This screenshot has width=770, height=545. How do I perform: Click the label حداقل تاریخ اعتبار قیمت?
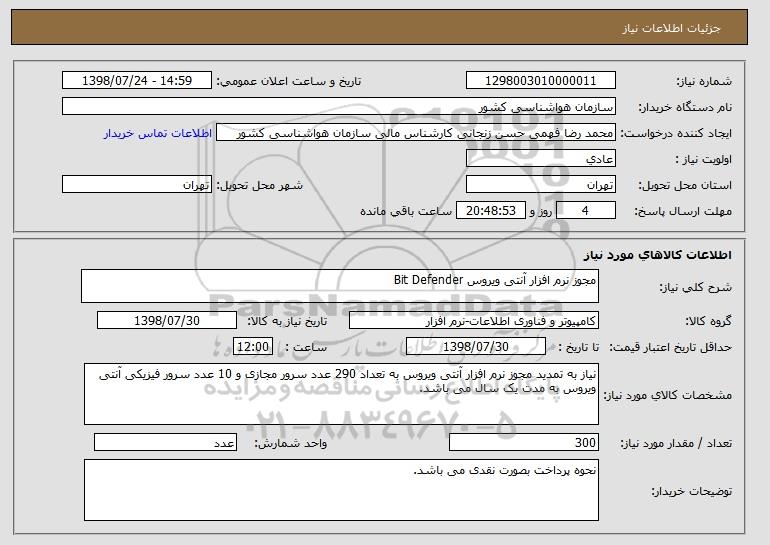[671, 347]
